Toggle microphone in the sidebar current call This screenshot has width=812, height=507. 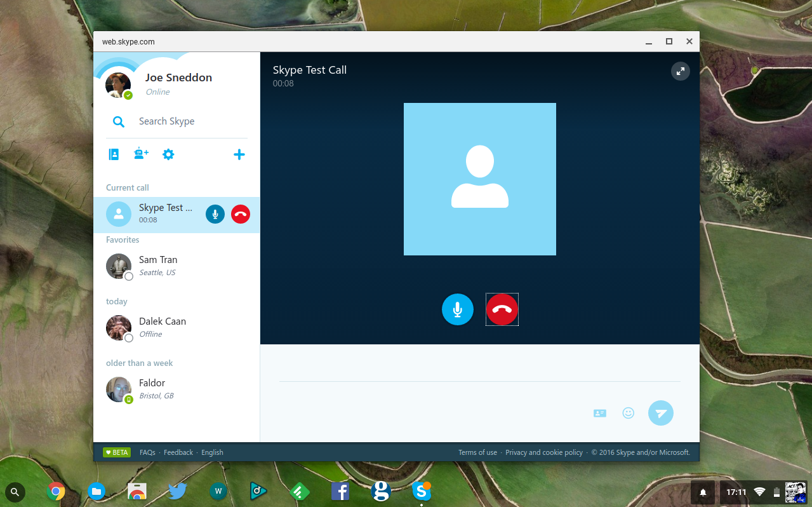[x=215, y=214]
